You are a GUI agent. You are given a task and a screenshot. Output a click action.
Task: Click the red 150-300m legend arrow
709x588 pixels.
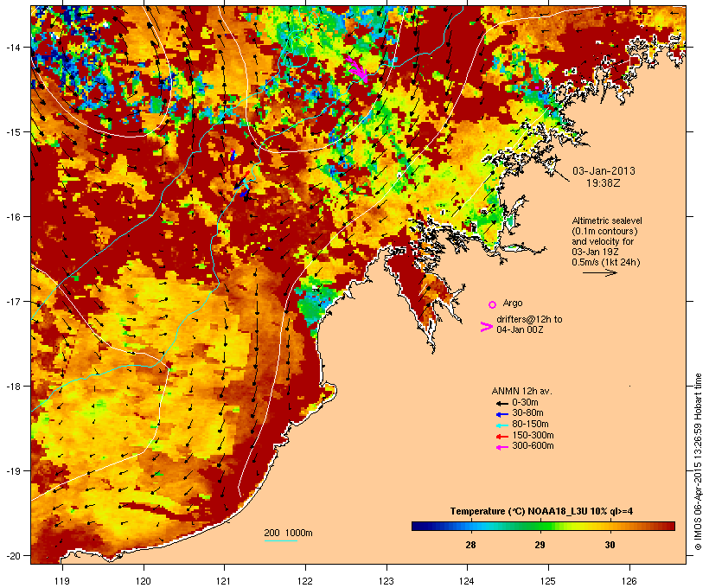tap(501, 437)
